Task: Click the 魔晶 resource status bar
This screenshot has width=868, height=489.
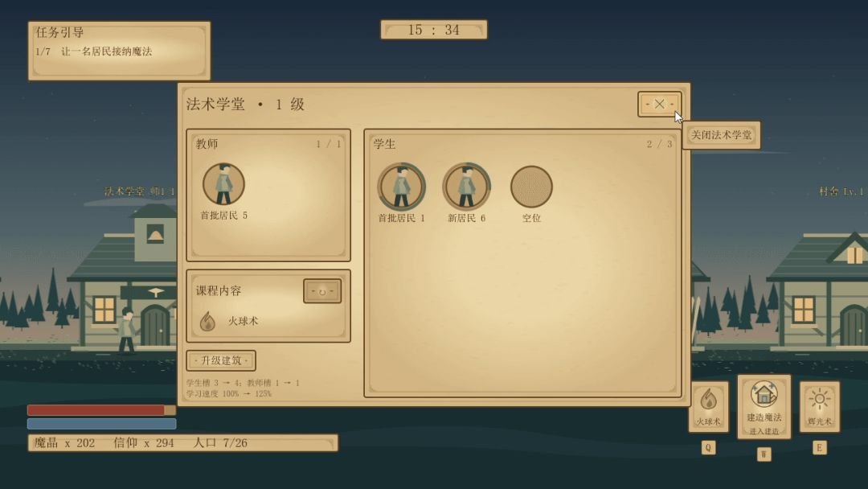Action: click(x=182, y=443)
